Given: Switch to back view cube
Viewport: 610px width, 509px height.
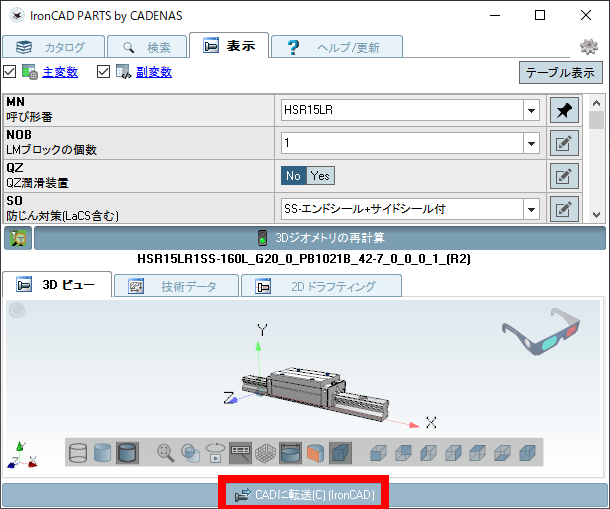Looking at the screenshot, I should [x=403, y=453].
